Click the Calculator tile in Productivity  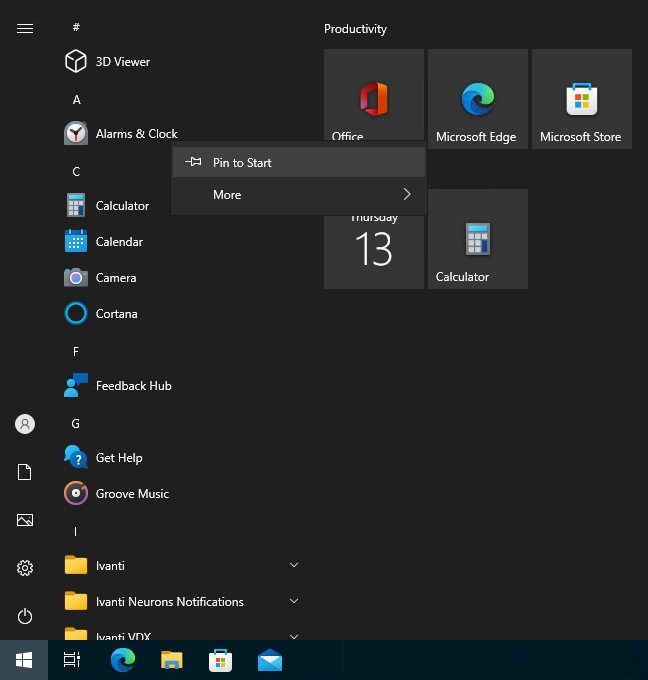[478, 239]
